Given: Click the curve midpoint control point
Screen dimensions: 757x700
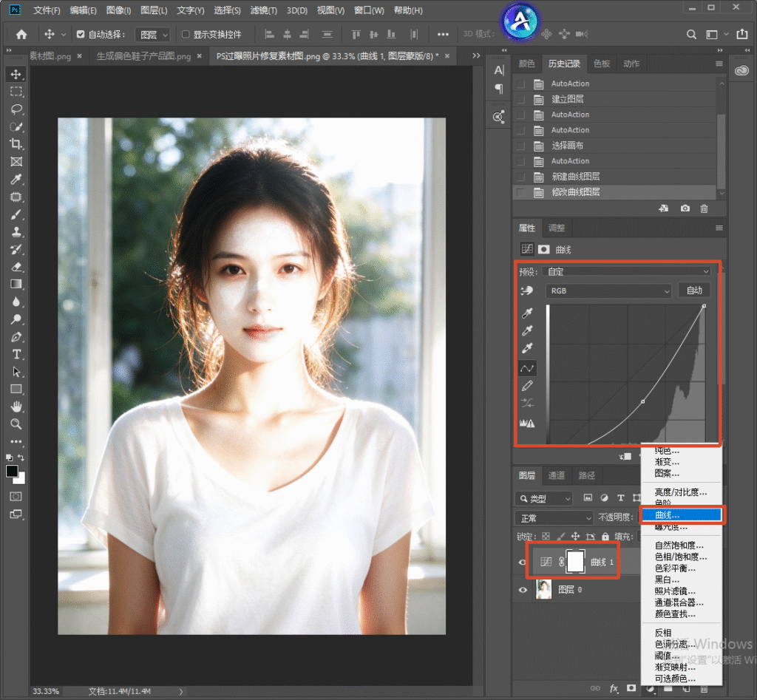Looking at the screenshot, I should click(x=642, y=401).
